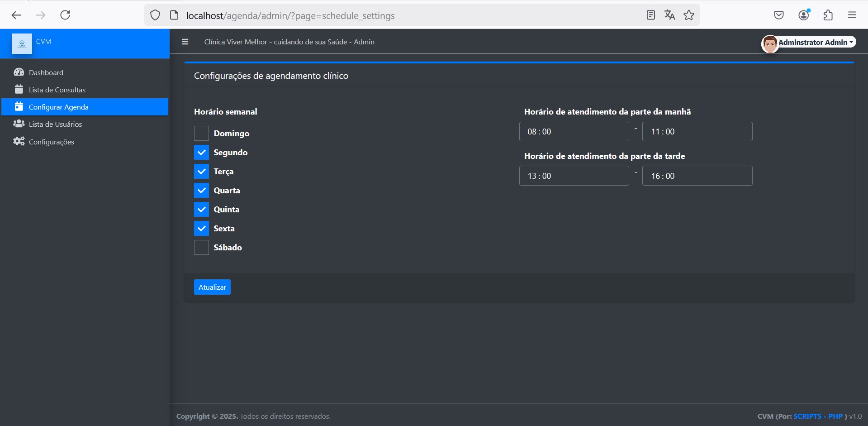Click the morning start time field 08:00
This screenshot has width=868, height=426.
click(x=574, y=132)
